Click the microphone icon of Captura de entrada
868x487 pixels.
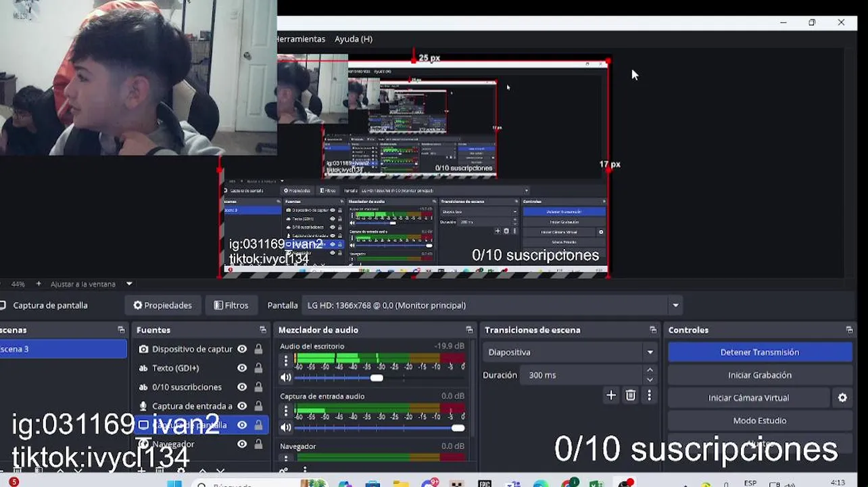[143, 406]
